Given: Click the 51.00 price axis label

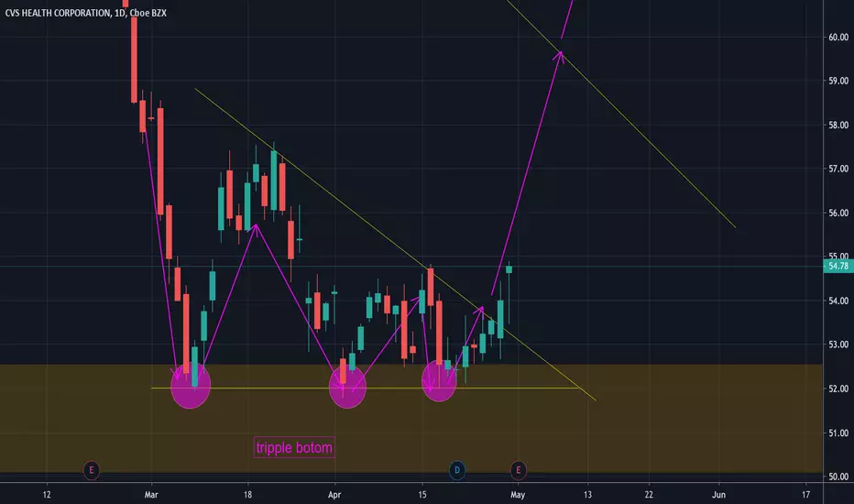Looking at the screenshot, I should 838,433.
